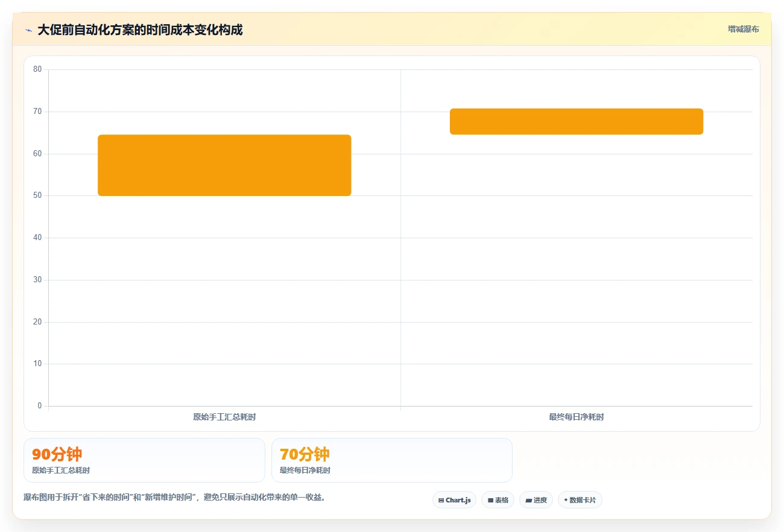This screenshot has height=532, width=784.
Task: Click y-axis value 10
Action: tap(37, 364)
